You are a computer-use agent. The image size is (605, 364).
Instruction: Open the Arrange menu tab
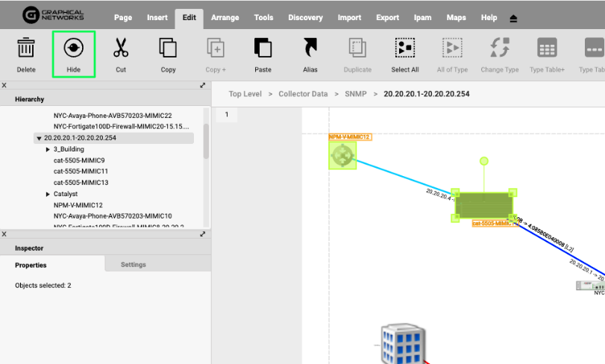pos(225,17)
